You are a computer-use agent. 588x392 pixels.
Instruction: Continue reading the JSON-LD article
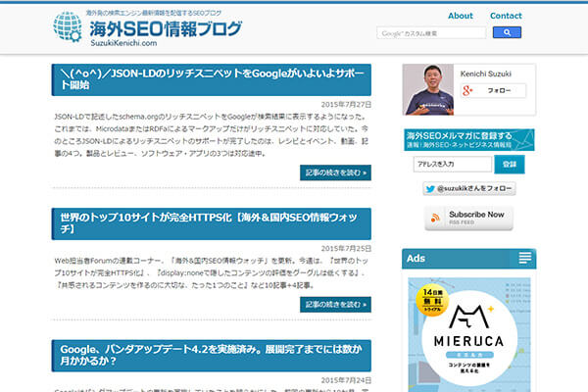click(335, 172)
